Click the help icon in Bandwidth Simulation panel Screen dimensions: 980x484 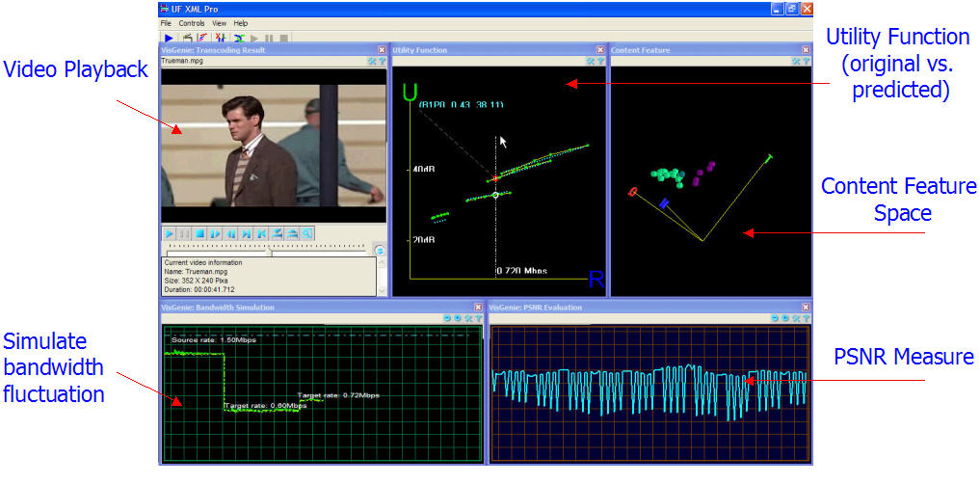click(x=479, y=318)
